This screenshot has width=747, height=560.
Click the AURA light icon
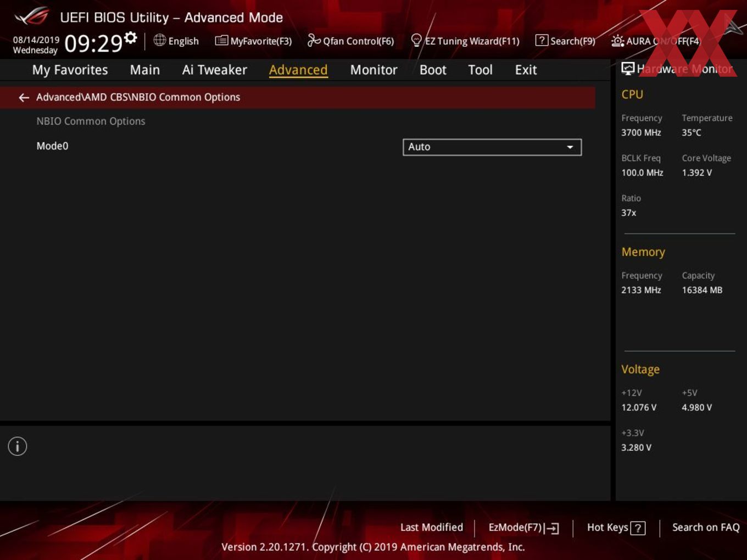coord(617,41)
